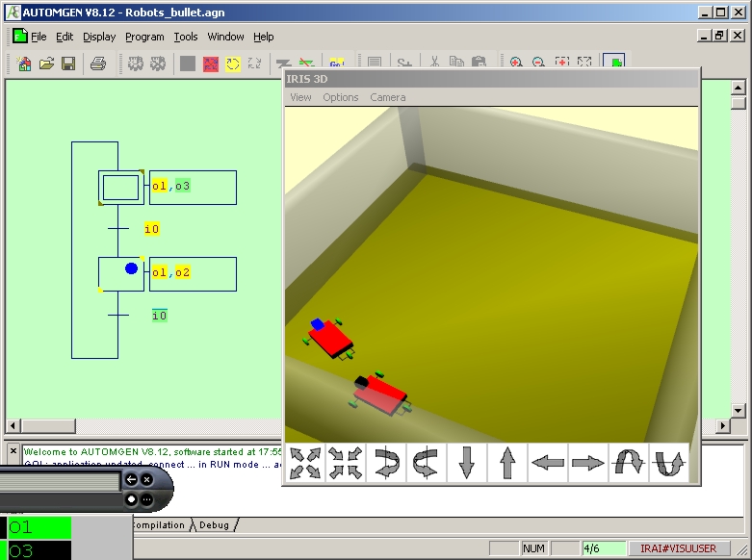Viewport: 752px width, 560px height.
Task: Click the gray square stop icon
Action: point(188,64)
